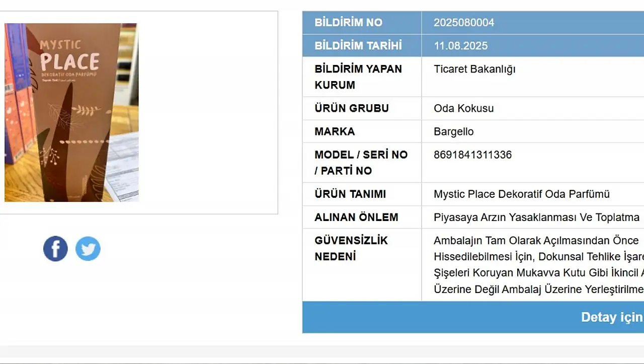Click the 'Detay için' details button
Image resolution: width=644 pixels, height=364 pixels.
611,317
